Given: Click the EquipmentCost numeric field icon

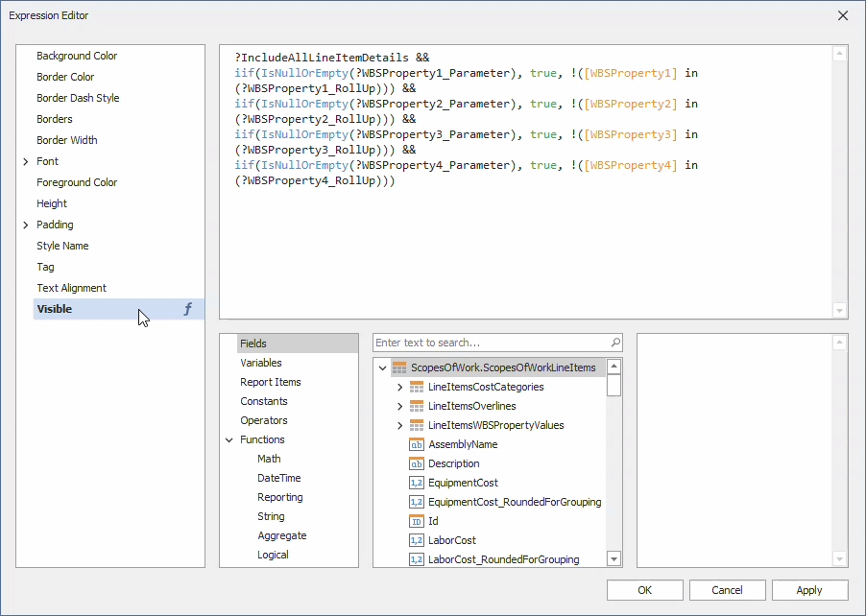Looking at the screenshot, I should (417, 483).
